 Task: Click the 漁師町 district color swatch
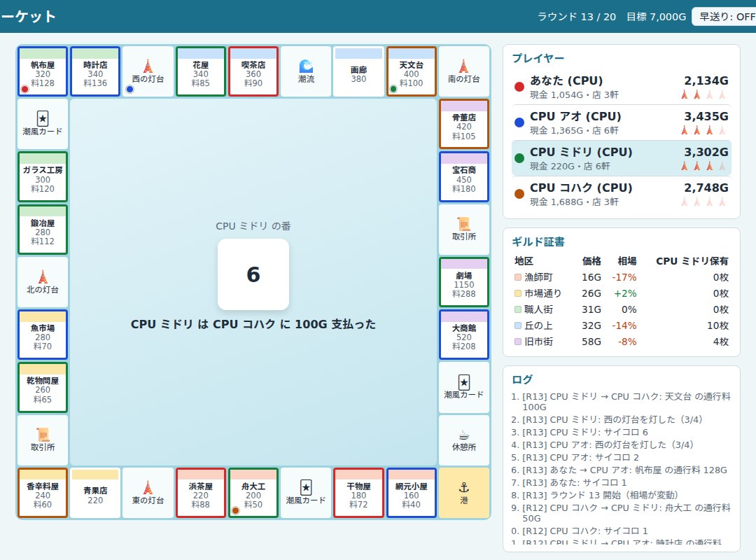518,277
